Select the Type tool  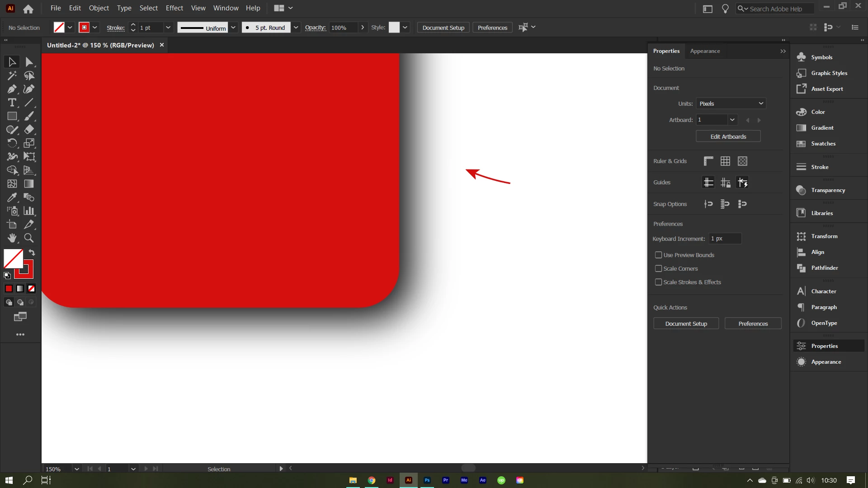[12, 103]
